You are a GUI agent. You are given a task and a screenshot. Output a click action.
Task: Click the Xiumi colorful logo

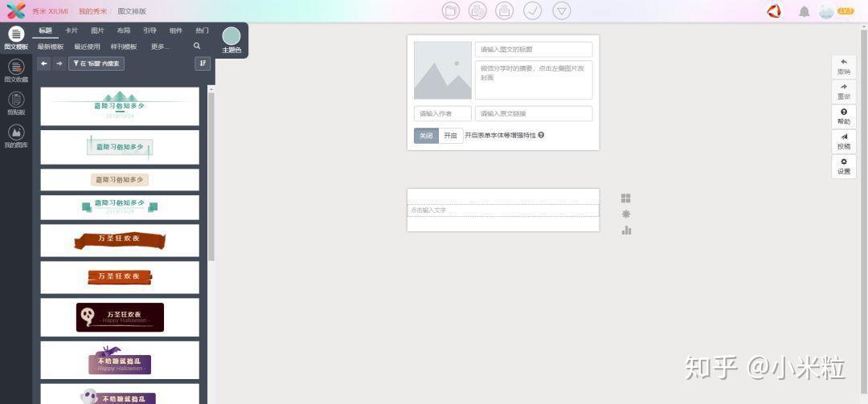coord(15,10)
